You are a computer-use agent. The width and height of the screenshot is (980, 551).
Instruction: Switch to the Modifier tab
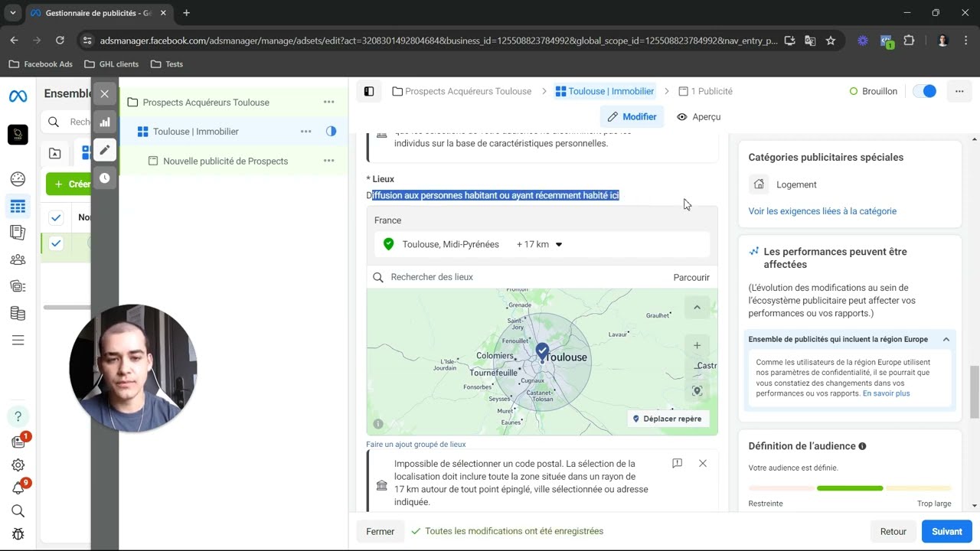tap(632, 117)
